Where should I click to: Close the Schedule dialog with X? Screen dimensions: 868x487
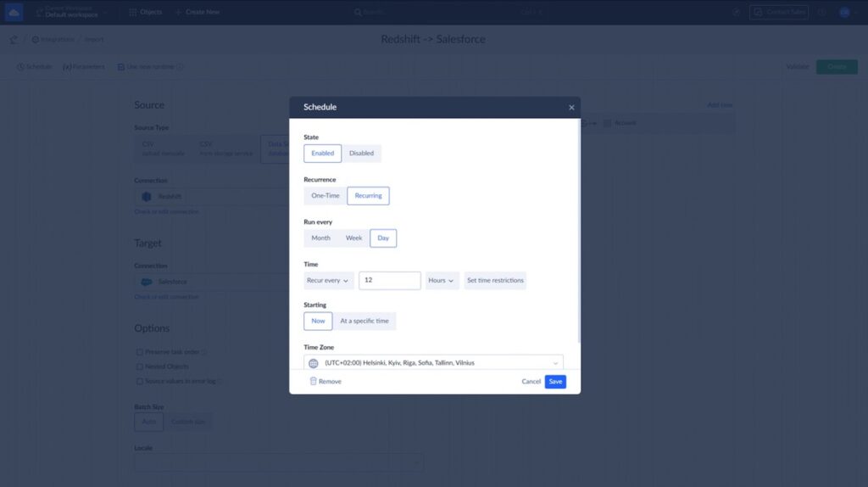(x=571, y=108)
